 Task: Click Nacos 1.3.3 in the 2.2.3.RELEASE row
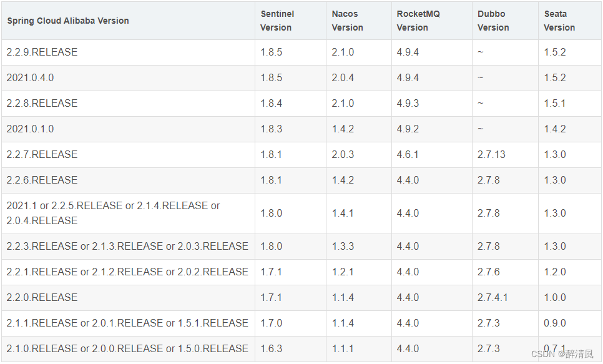(x=343, y=246)
